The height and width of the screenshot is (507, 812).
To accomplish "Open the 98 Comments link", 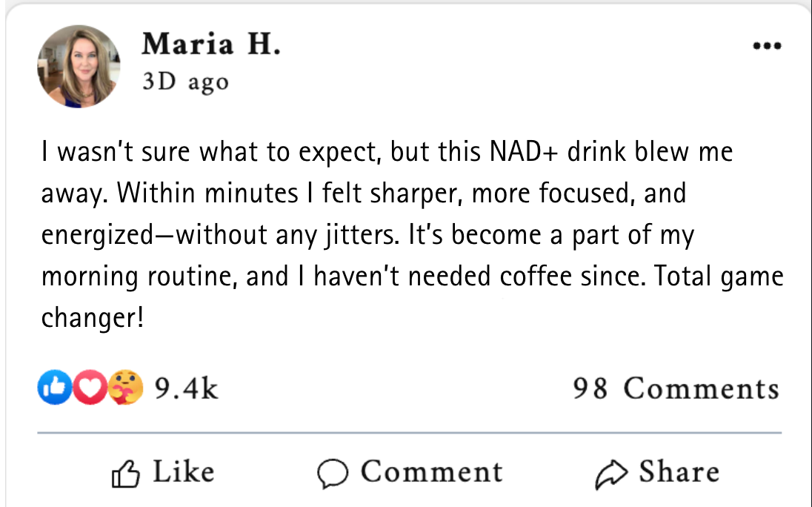I will [x=676, y=388].
